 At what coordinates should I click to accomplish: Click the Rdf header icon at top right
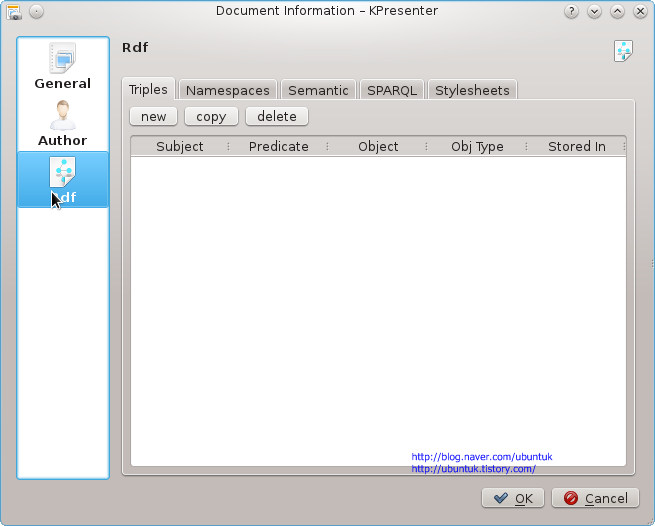(x=623, y=51)
